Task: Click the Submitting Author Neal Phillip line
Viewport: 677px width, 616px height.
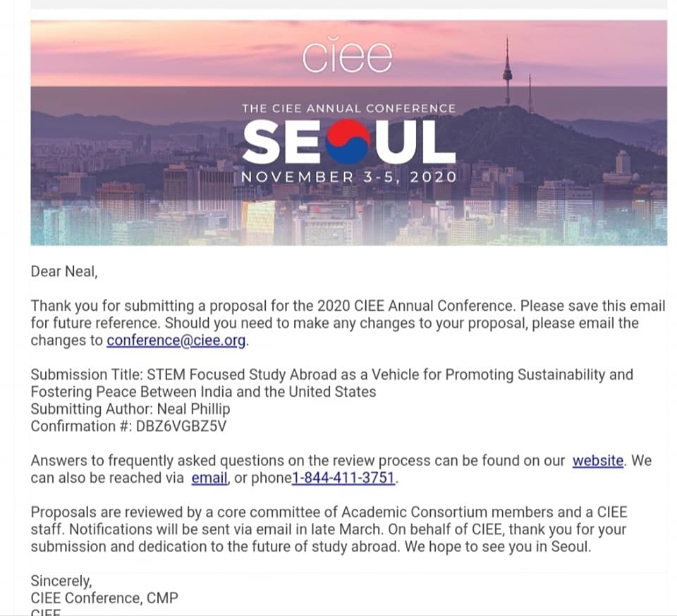Action: tap(130, 409)
